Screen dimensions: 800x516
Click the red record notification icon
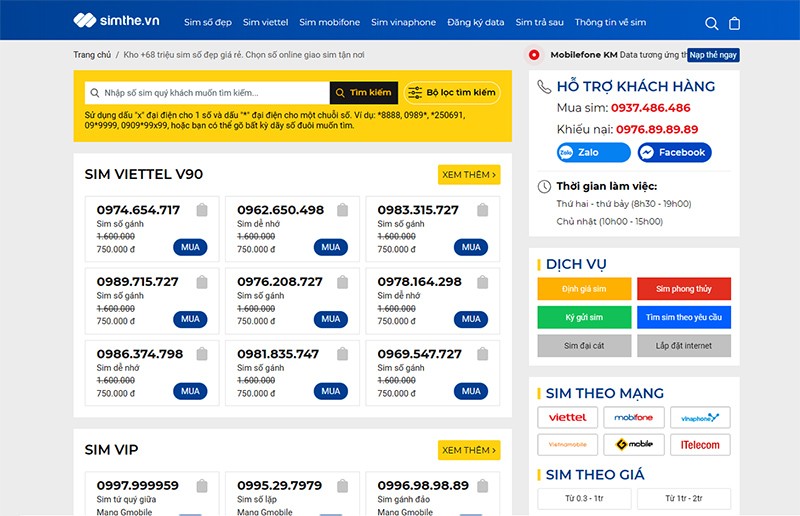[x=534, y=55]
